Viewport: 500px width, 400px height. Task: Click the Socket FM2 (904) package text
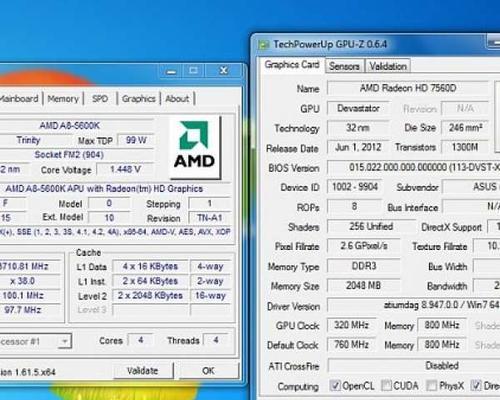[x=69, y=155]
